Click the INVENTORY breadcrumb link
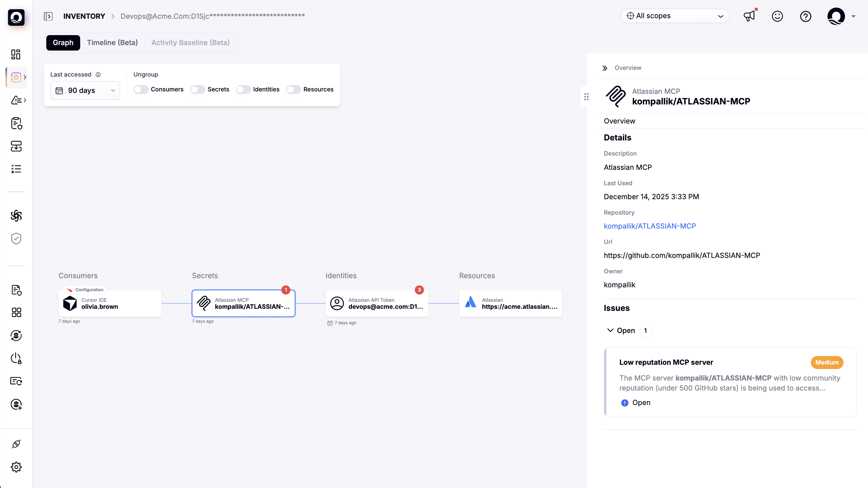The height and width of the screenshot is (488, 868). pyautogui.click(x=84, y=16)
